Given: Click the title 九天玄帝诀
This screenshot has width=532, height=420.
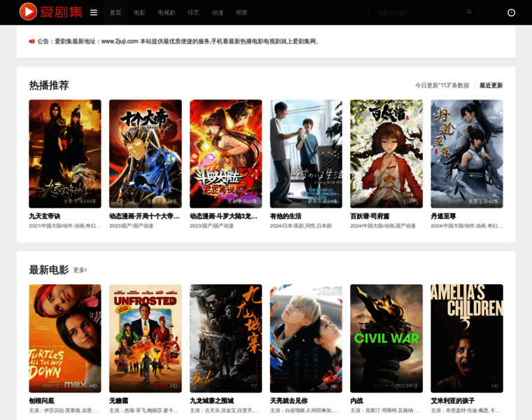Looking at the screenshot, I should [x=44, y=216].
